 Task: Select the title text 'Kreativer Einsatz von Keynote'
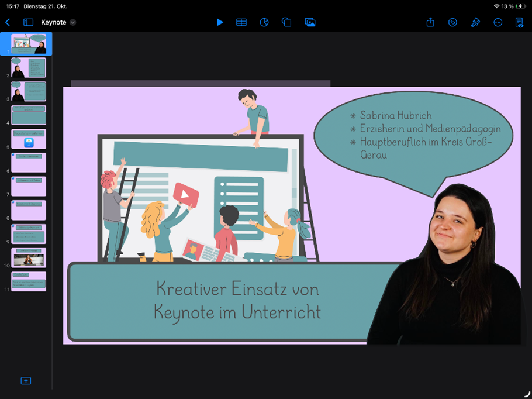click(x=237, y=300)
